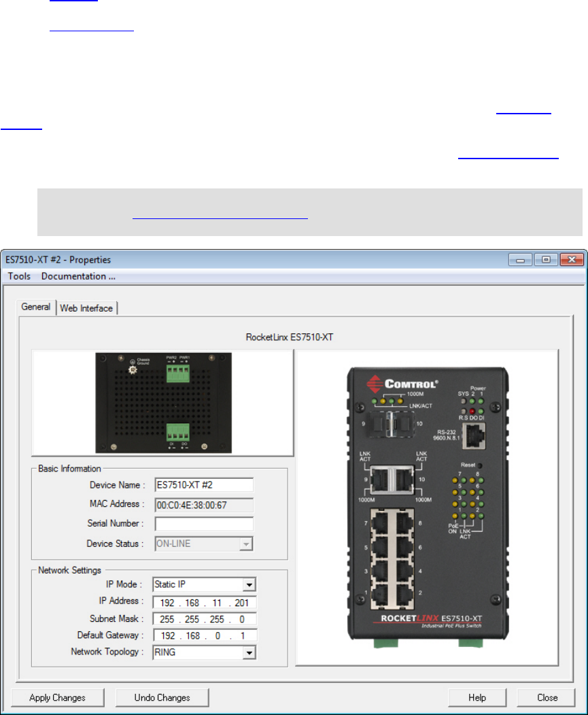588x715 pixels.
Task: Switch to the Web Interface tab
Action: (86, 308)
